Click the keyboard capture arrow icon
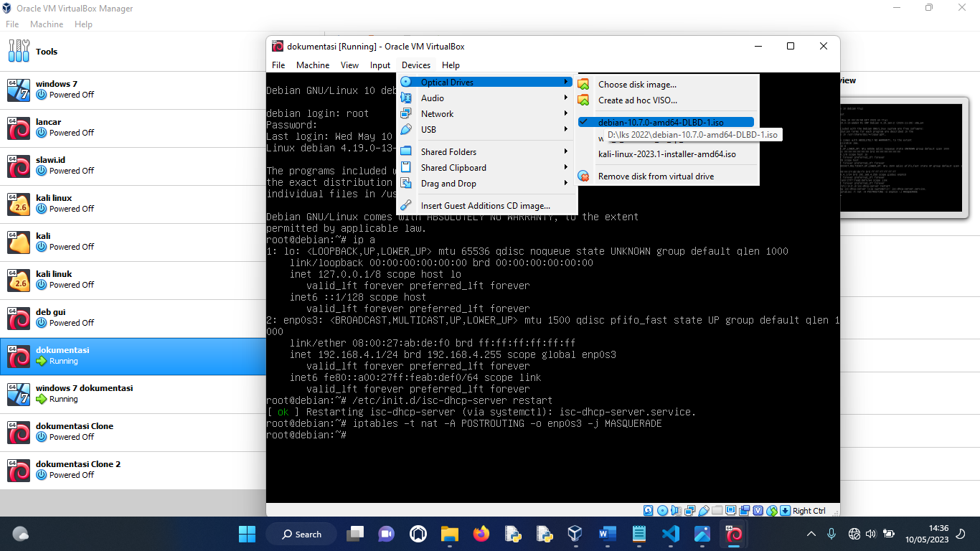This screenshot has width=980, height=551. [785, 510]
